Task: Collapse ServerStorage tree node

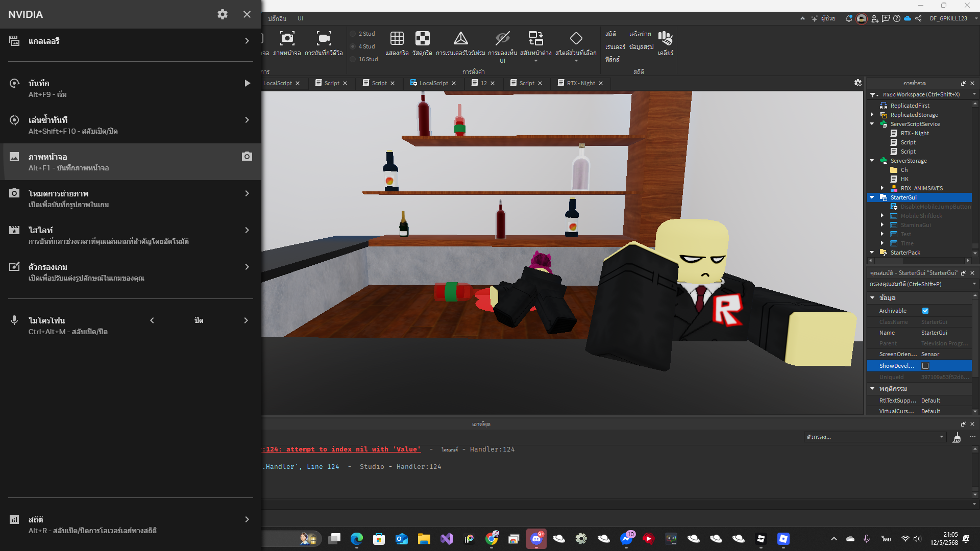Action: point(872,161)
